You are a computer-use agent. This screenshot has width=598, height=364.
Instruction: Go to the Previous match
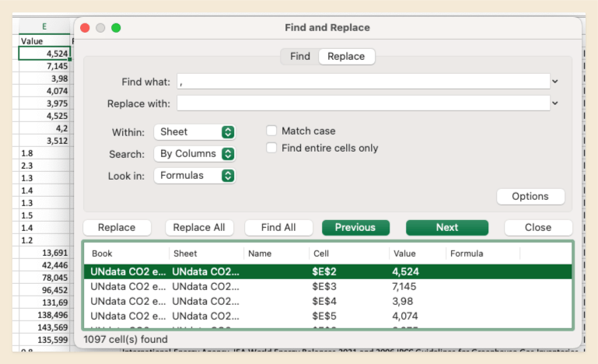355,227
